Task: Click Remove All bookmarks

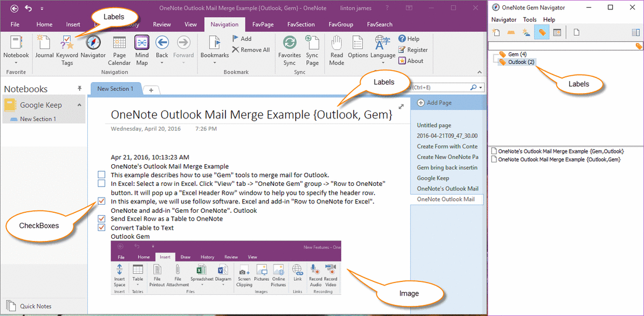Action: click(x=251, y=50)
